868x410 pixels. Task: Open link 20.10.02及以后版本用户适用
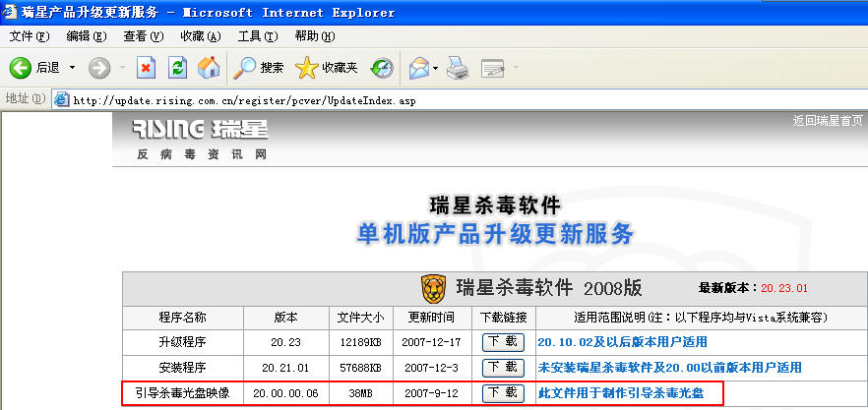(622, 342)
